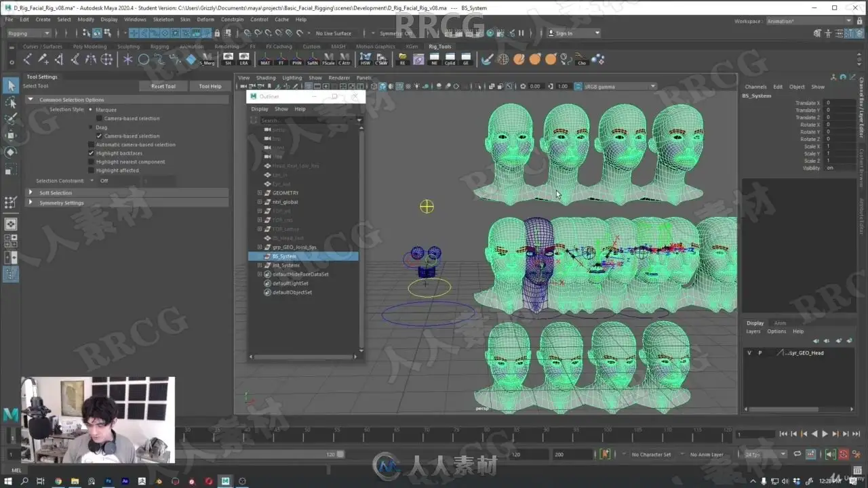The width and height of the screenshot is (868, 488).
Task: Click the Reset Tool button
Action: point(163,86)
